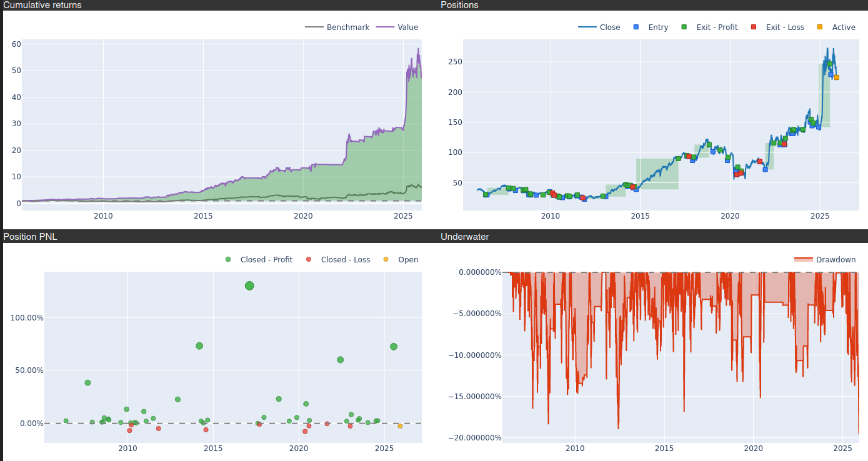
Task: Select the green PNL bubble near 60%
Action: pyautogui.click(x=340, y=360)
